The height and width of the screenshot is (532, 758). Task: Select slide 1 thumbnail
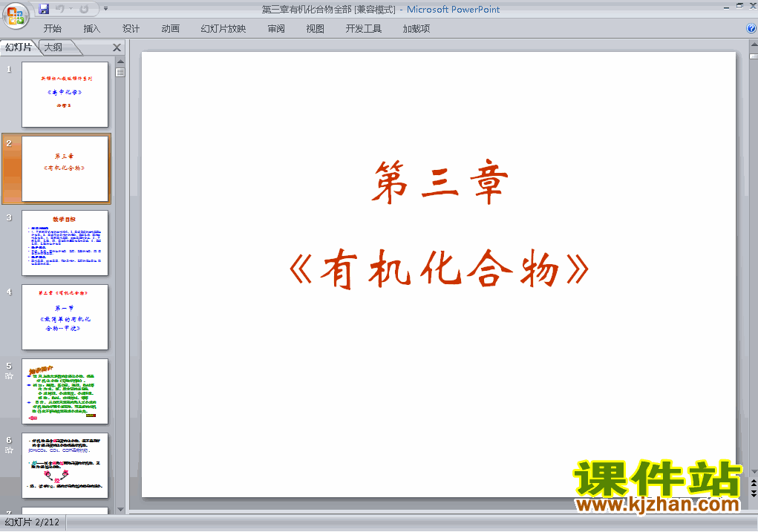(x=65, y=94)
